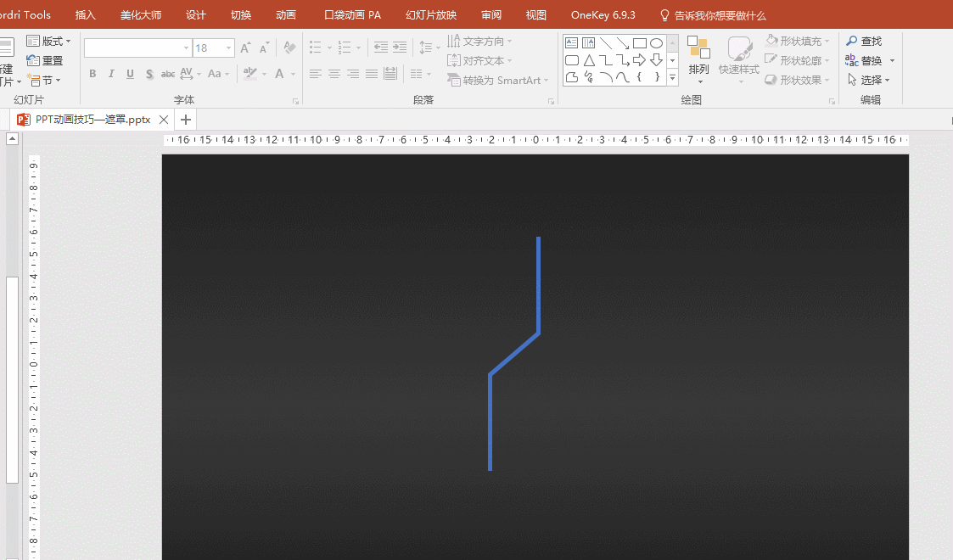Open the 口袋动画 PA tab
This screenshot has height=560, width=953.
point(352,15)
